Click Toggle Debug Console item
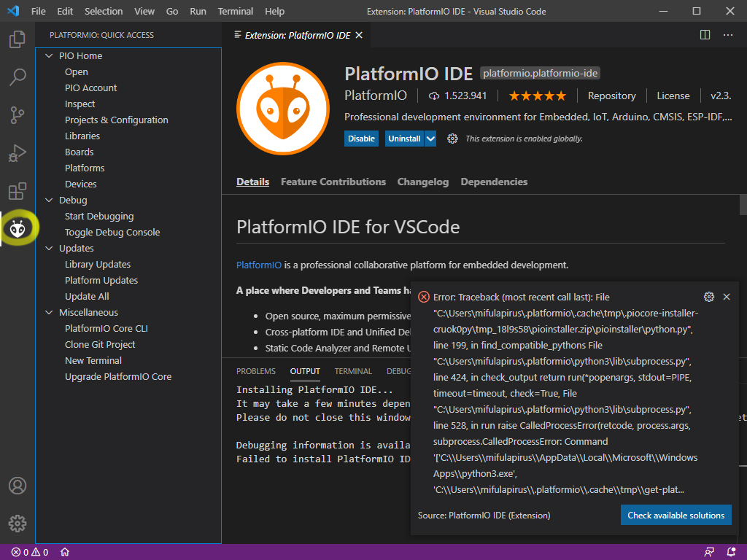The image size is (747, 560). [112, 233]
